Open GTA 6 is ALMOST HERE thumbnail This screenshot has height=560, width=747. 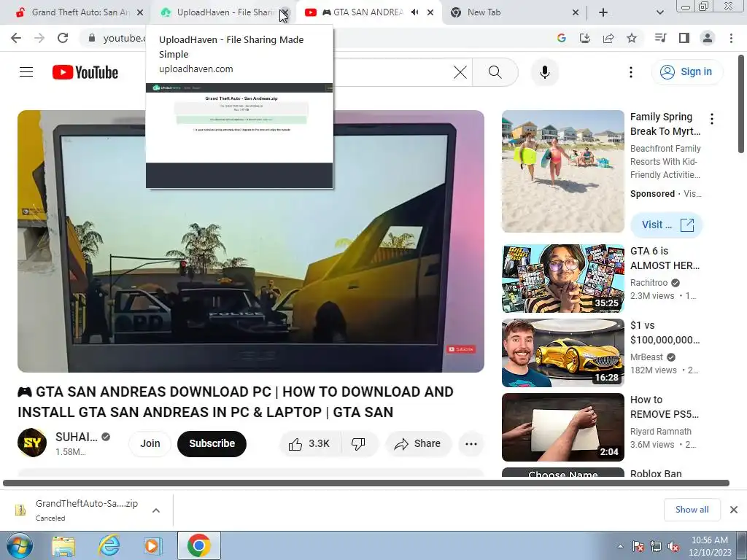[x=563, y=279]
